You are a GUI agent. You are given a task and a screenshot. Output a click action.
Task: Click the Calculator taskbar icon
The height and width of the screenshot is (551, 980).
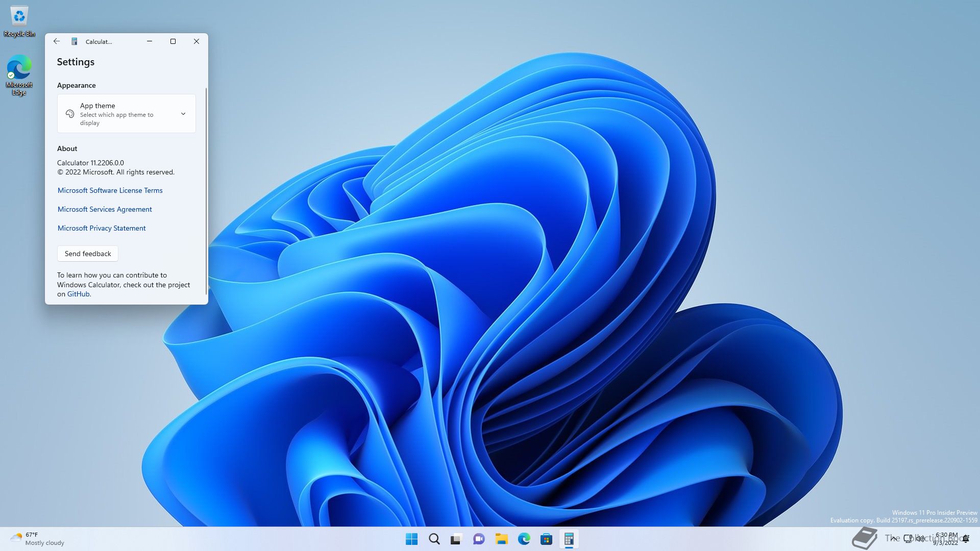(x=569, y=539)
